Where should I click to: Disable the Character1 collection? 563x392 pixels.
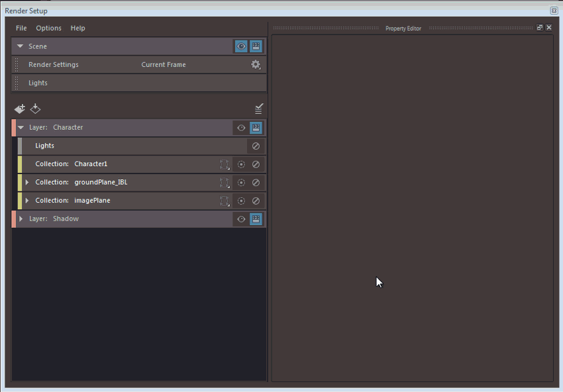coord(256,164)
